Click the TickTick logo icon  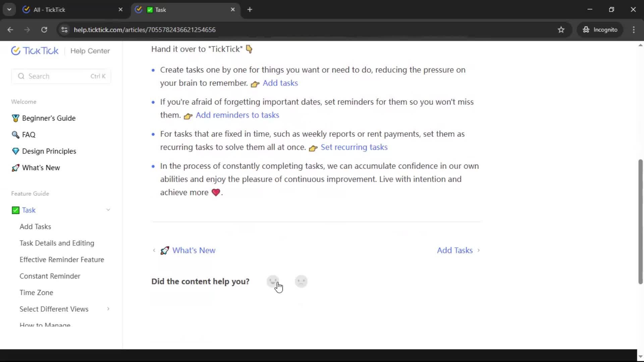[15, 51]
